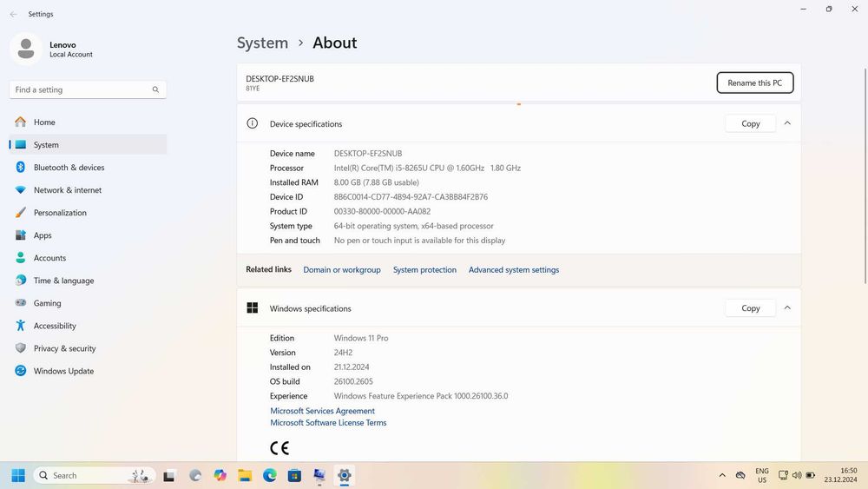Click the System breadcrumb link
This screenshot has height=489, width=868.
262,43
